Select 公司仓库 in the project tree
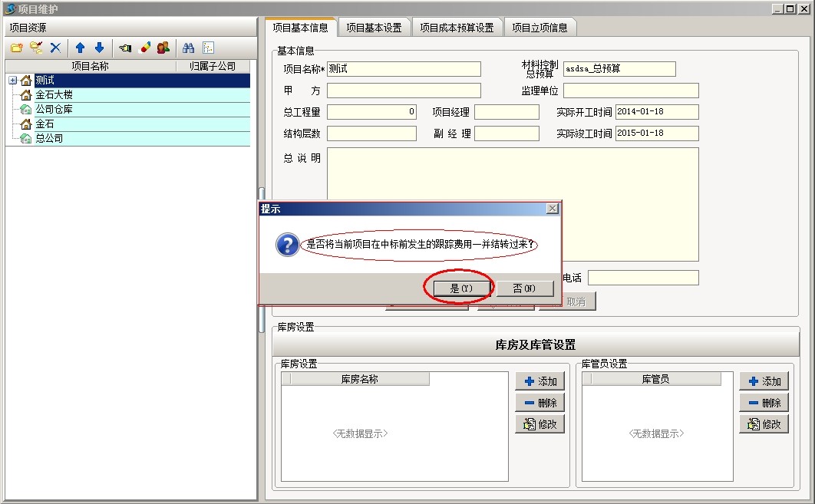815x504 pixels. (54, 110)
